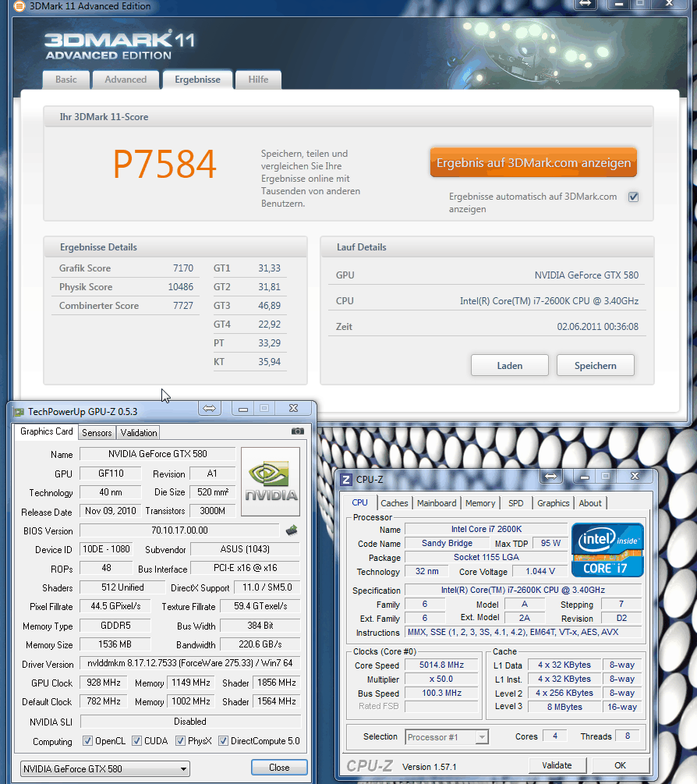Click the double-arrow icon in GPU-Z title bar
The width and height of the screenshot is (697, 784).
click(209, 409)
